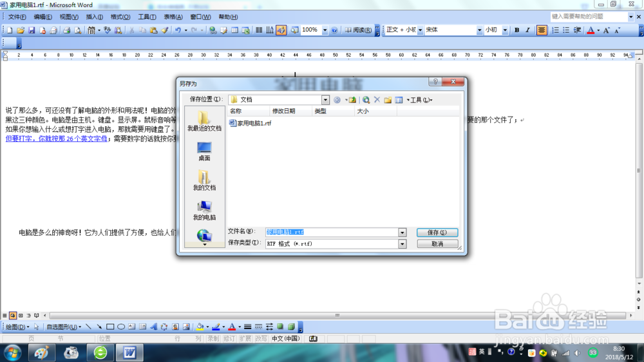Toggle Bold formatting button
The height and width of the screenshot is (362, 644).
516,30
